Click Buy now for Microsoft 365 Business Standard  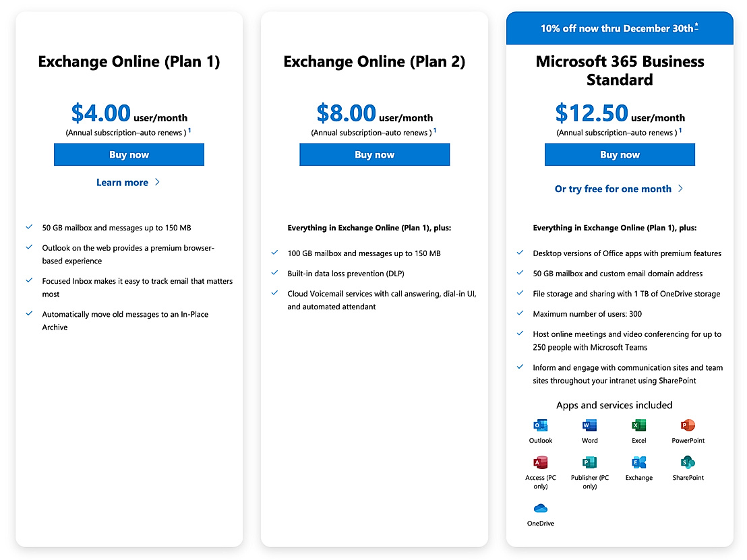tap(620, 154)
